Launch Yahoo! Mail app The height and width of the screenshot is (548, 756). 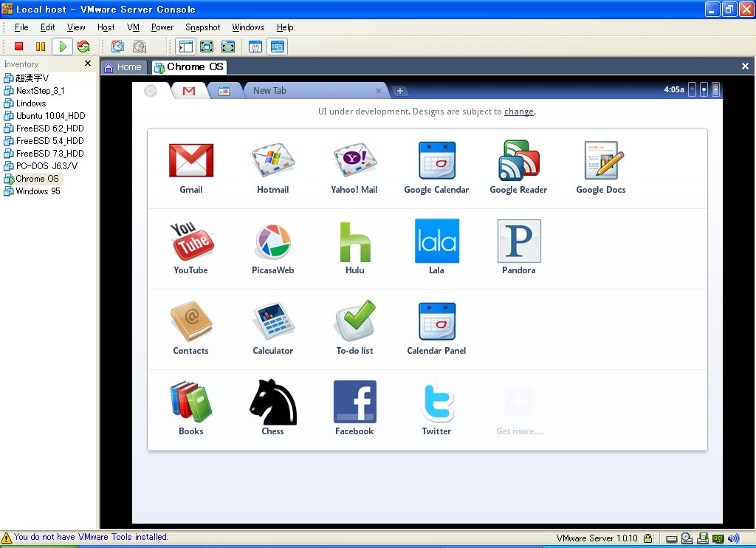pyautogui.click(x=355, y=160)
